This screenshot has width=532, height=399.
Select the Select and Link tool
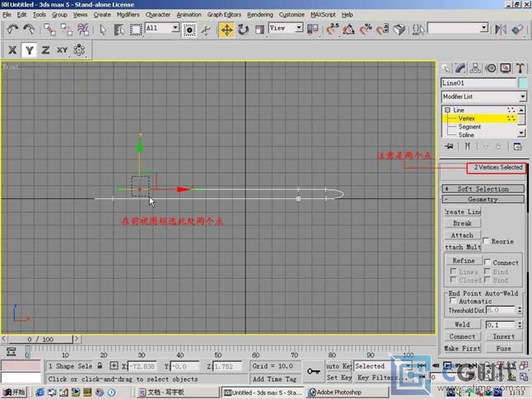coord(50,30)
